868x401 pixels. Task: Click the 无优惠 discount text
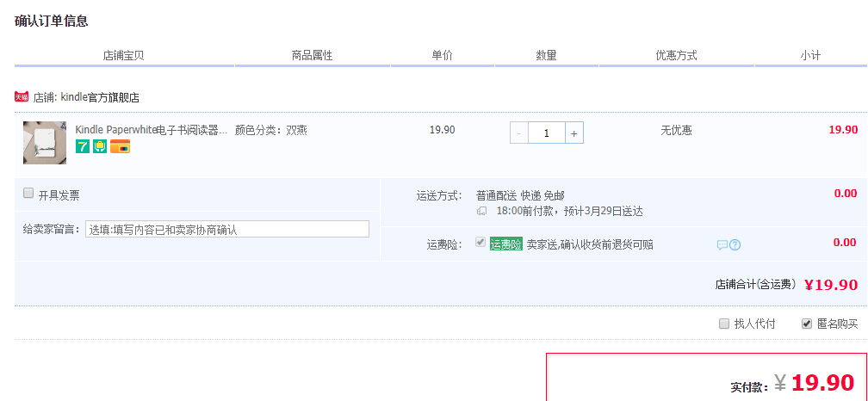pyautogui.click(x=676, y=131)
